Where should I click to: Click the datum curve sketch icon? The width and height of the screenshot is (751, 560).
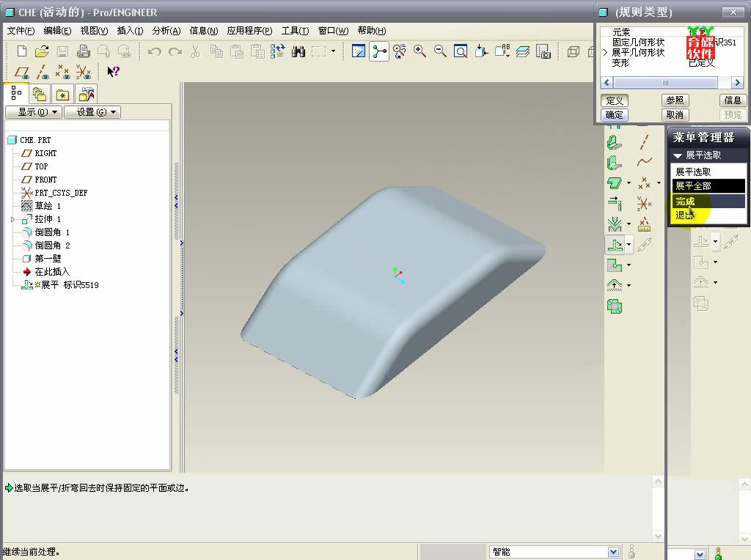[644, 163]
